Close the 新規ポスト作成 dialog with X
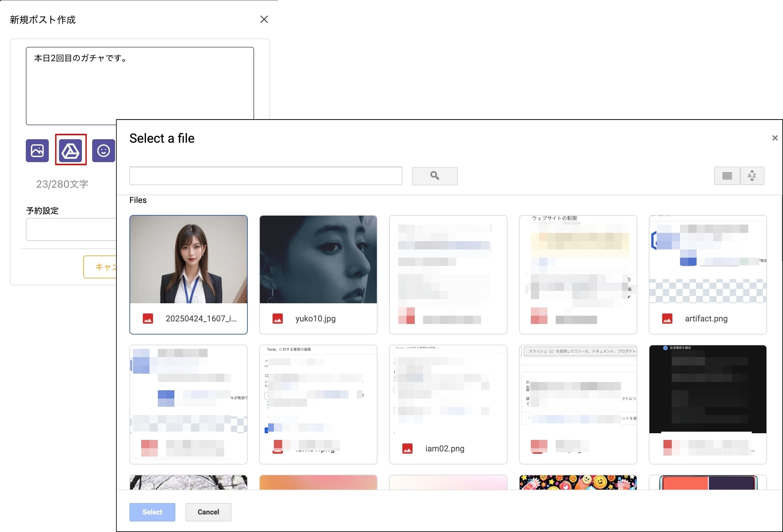The height and width of the screenshot is (532, 783). click(x=264, y=19)
